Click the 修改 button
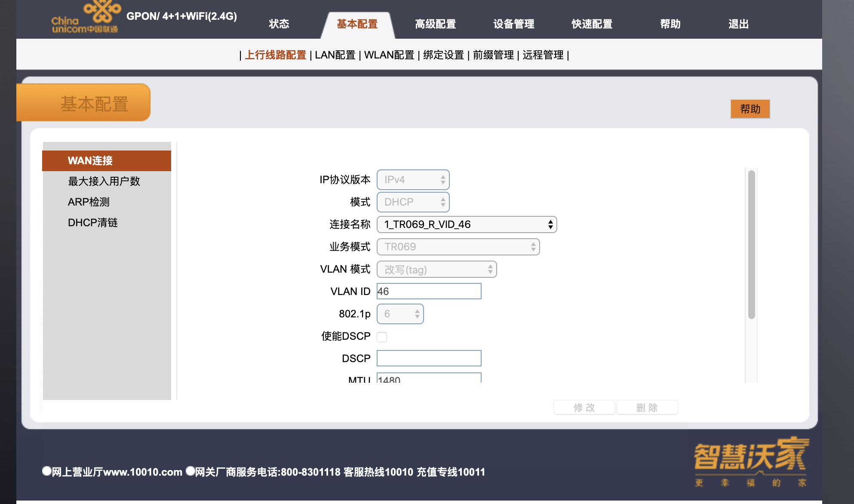854x504 pixels. pyautogui.click(x=584, y=407)
